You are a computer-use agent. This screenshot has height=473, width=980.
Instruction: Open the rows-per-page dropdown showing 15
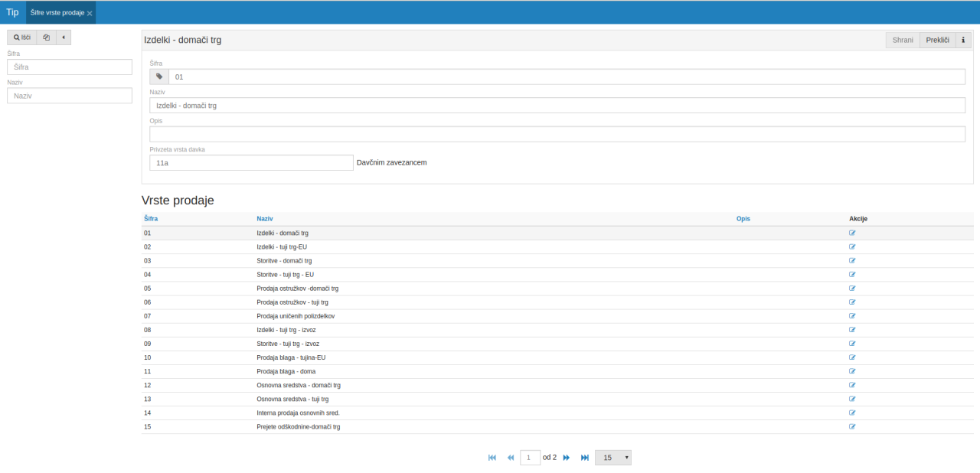(x=612, y=458)
